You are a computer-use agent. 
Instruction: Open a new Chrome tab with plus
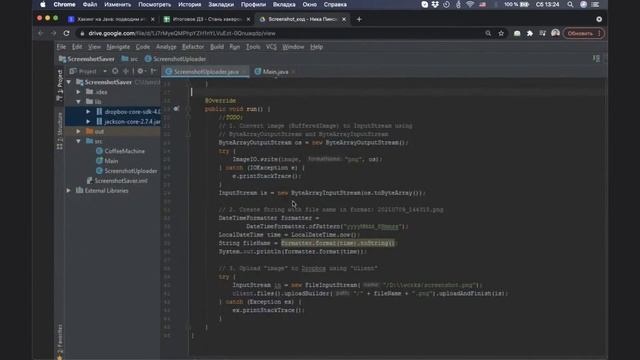tap(359, 19)
